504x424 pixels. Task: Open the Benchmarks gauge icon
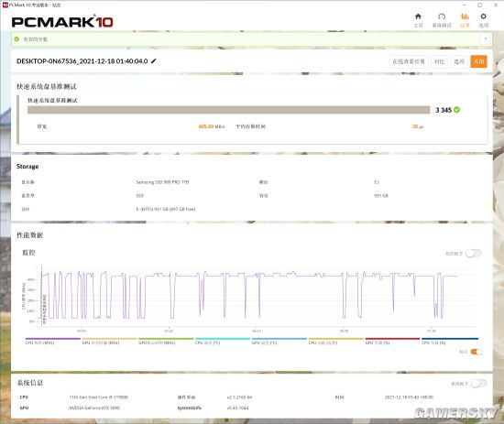click(x=442, y=16)
